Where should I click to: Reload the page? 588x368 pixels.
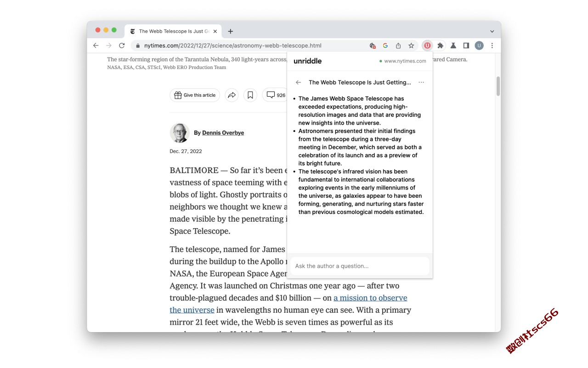coord(122,46)
